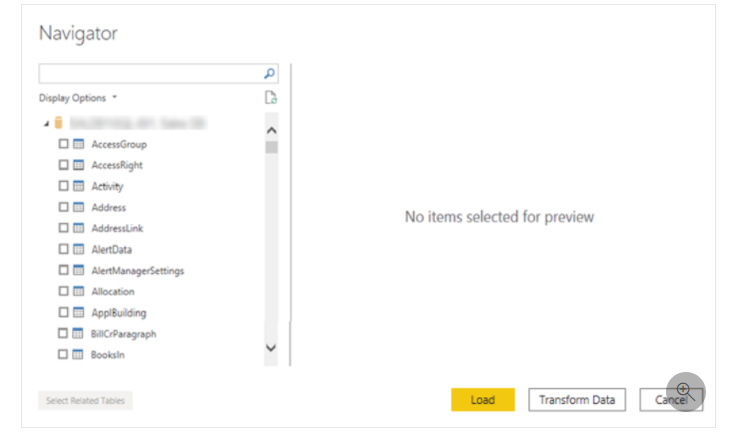Enable the AlertData checkbox
The height and width of the screenshot is (436, 739).
63,248
